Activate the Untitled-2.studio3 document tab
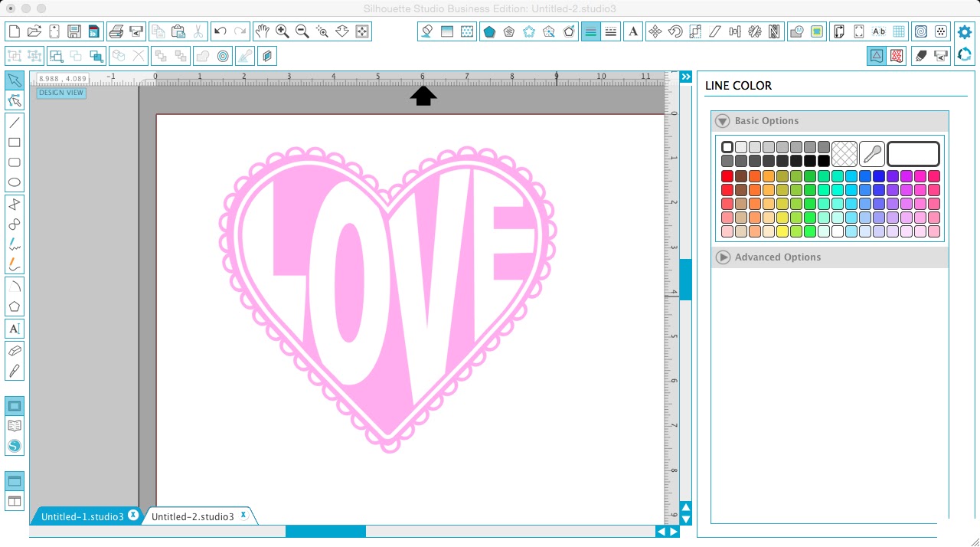Screen dimensions: 980x547 pyautogui.click(x=193, y=516)
